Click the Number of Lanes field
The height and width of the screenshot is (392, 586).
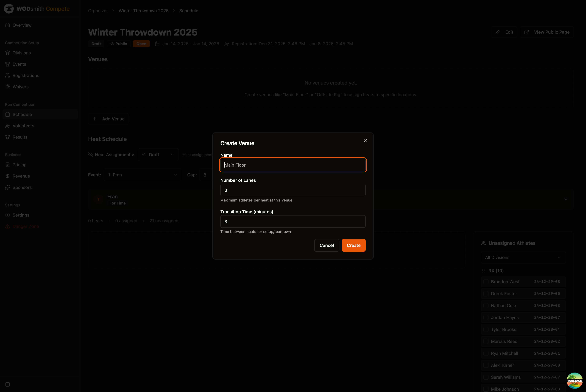(x=293, y=190)
